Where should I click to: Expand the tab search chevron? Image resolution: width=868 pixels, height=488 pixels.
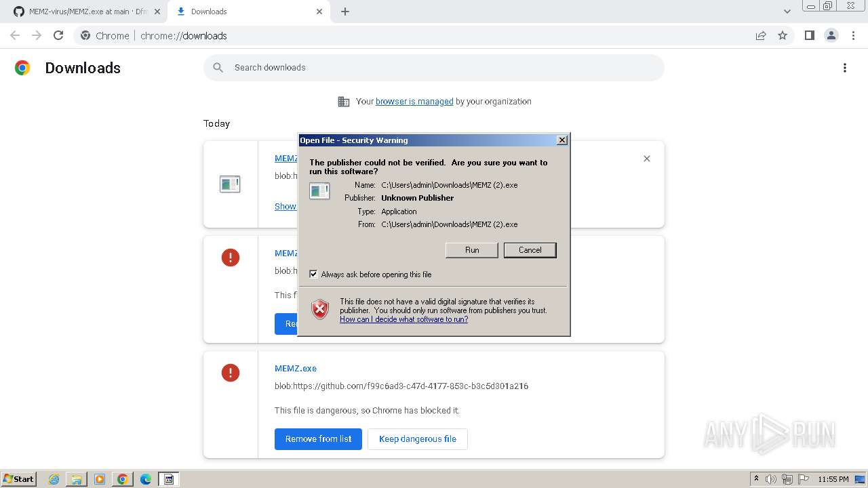coord(787,12)
